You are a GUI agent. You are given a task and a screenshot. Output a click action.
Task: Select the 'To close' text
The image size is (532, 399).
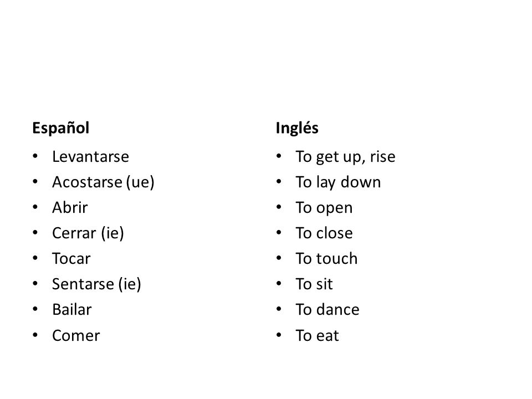pyautogui.click(x=324, y=233)
